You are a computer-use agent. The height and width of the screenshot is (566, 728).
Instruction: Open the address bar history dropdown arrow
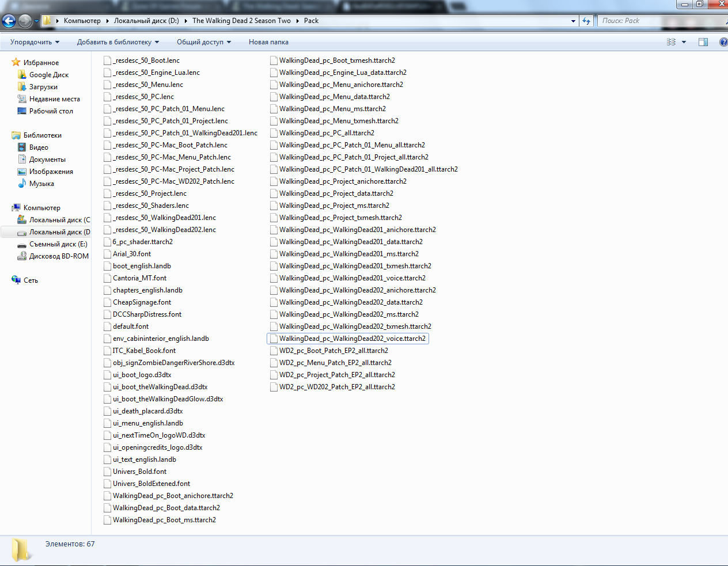click(573, 21)
